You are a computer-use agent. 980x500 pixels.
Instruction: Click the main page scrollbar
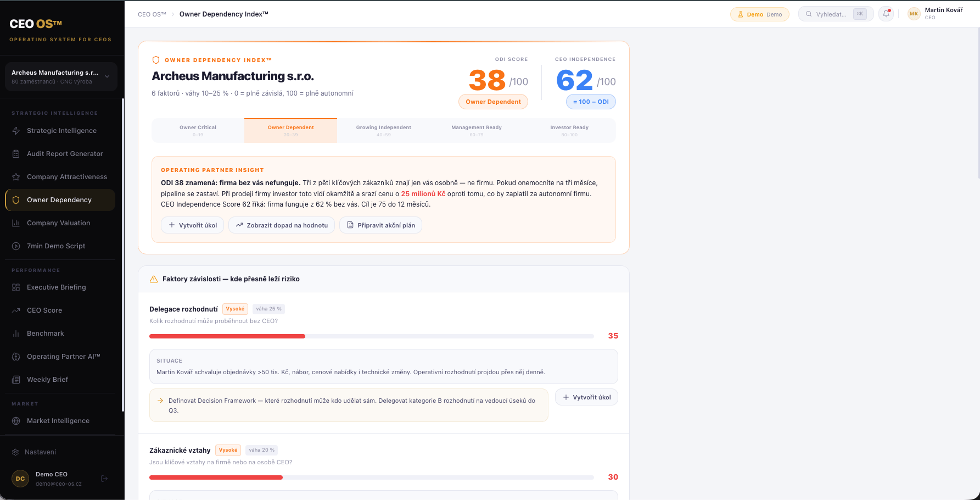click(978, 103)
